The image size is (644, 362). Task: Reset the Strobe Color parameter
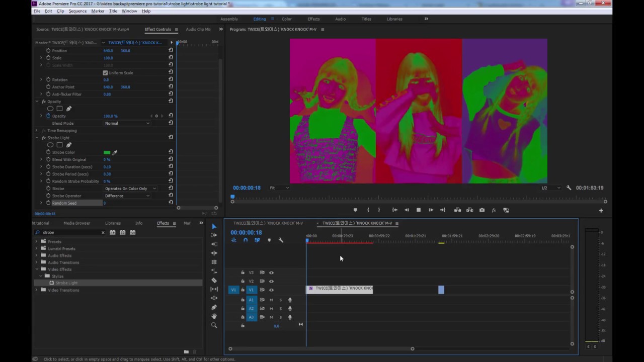pyautogui.click(x=171, y=152)
